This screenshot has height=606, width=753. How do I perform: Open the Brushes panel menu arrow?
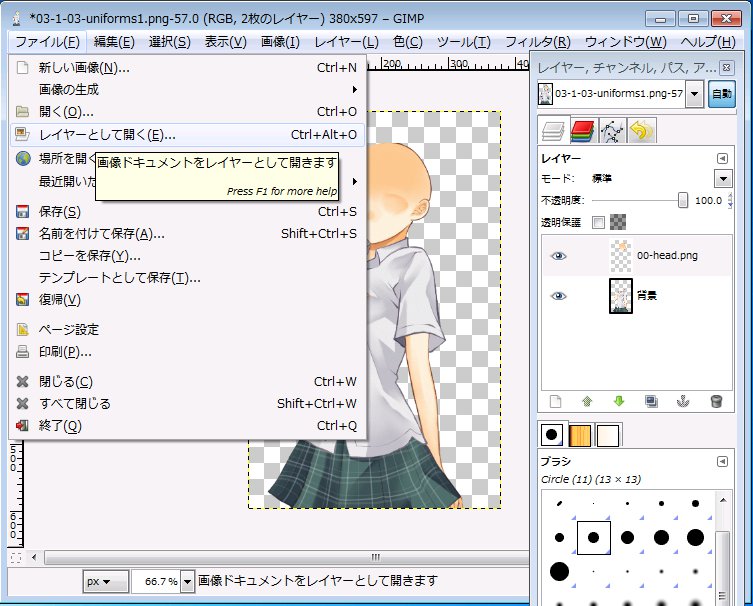(x=722, y=461)
